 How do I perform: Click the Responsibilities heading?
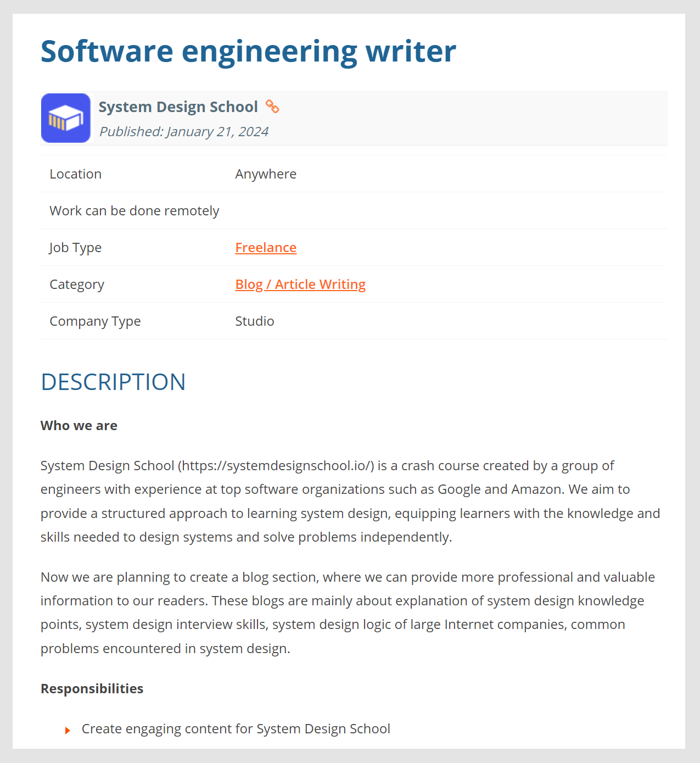click(x=92, y=688)
